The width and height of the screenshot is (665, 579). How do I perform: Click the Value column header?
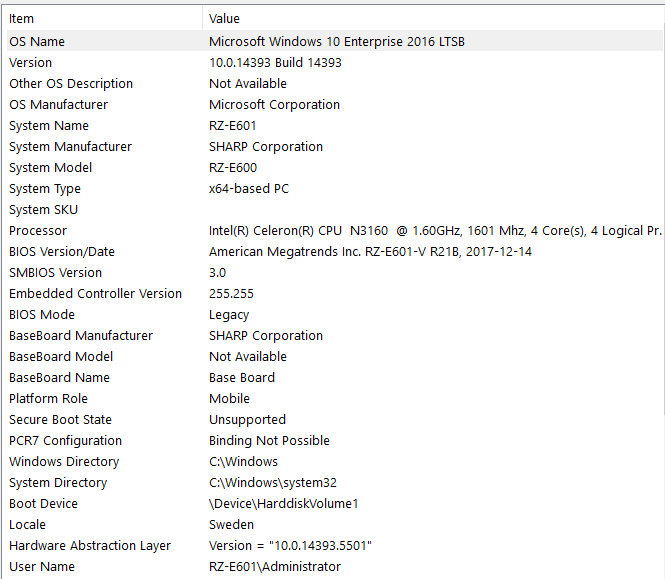pyautogui.click(x=225, y=19)
